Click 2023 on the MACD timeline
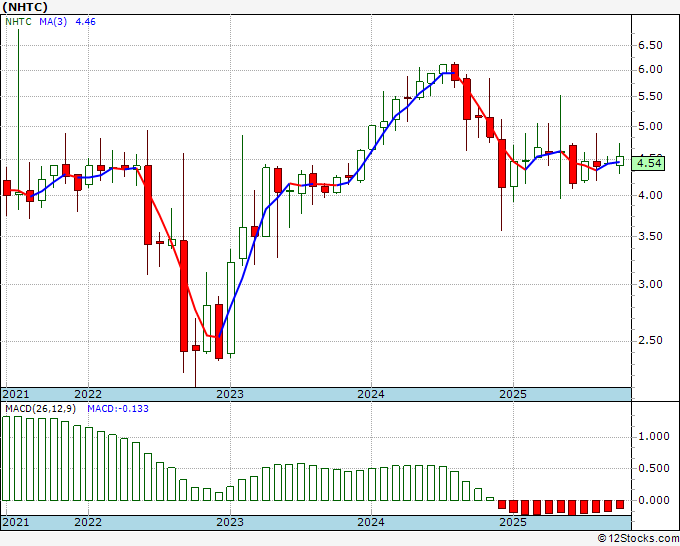680x546 pixels. [x=230, y=522]
